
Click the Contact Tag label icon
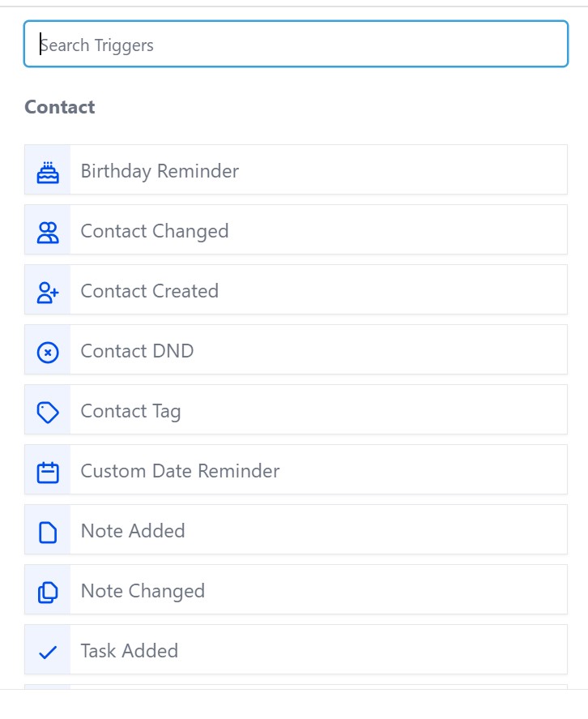pos(48,412)
